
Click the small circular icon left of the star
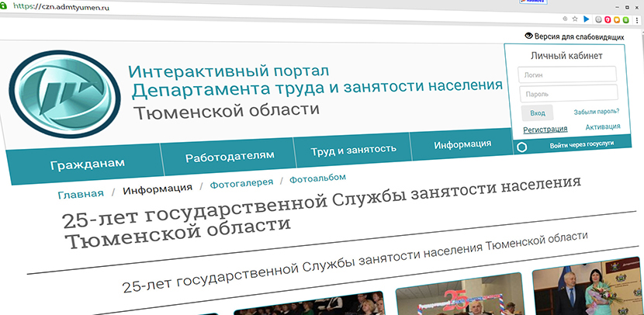[565, 19]
